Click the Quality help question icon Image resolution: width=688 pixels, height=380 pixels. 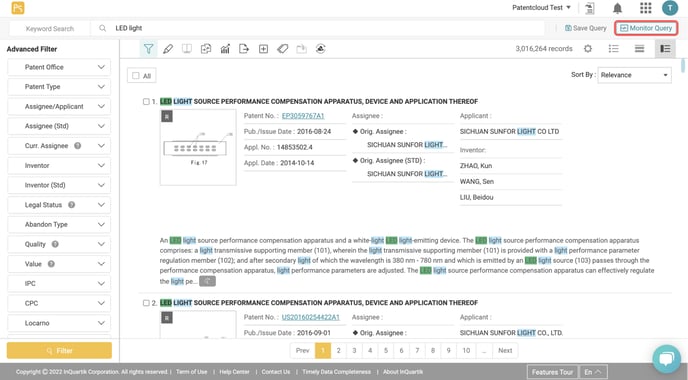click(55, 244)
